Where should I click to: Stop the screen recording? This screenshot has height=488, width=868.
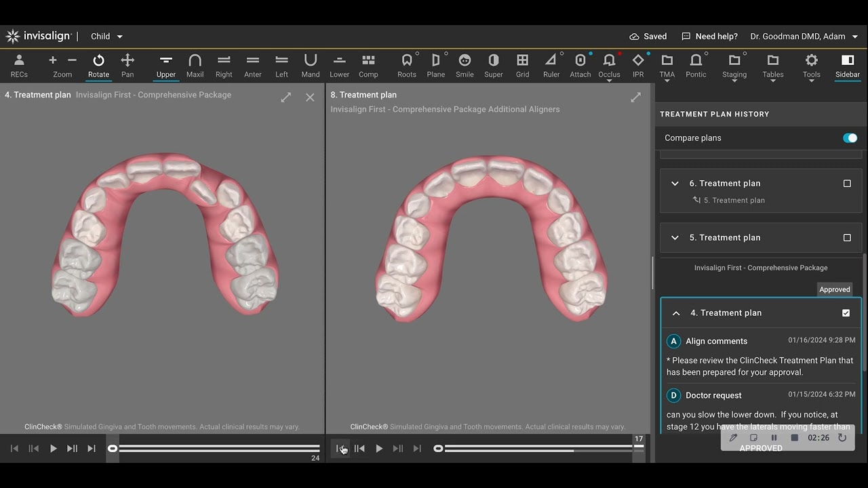[x=794, y=438]
